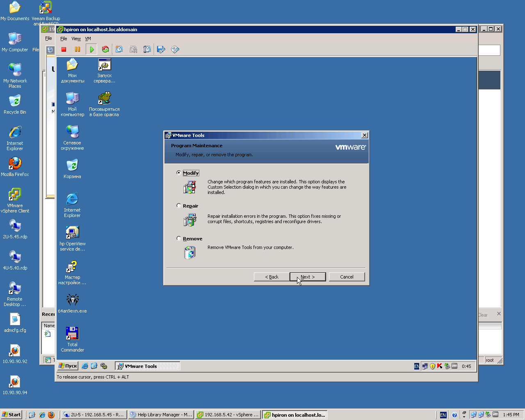
Task: Open the guest Пуск start menu
Action: click(x=68, y=366)
